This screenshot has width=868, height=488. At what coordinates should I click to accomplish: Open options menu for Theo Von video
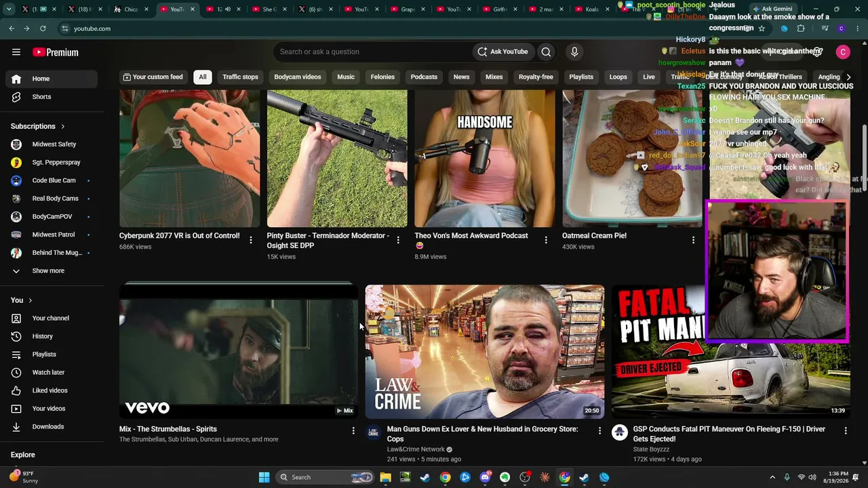[546, 240]
